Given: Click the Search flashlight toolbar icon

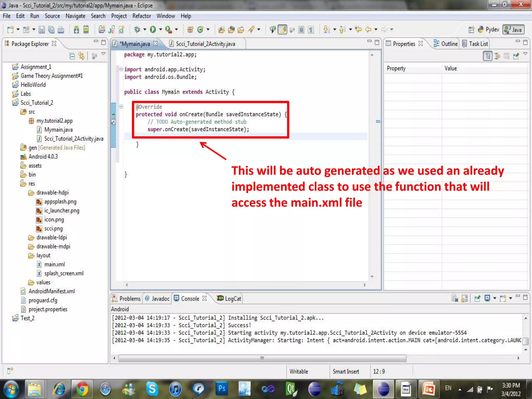Looking at the screenshot, I should pos(251,30).
